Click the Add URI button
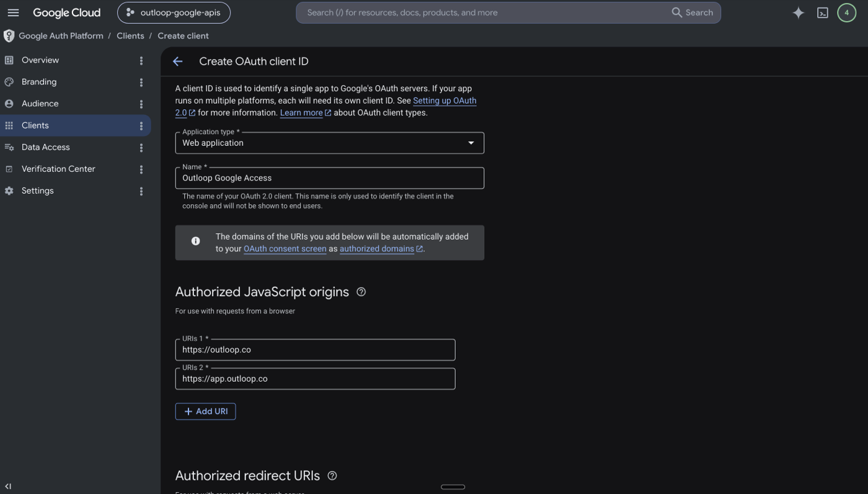868x494 pixels. pyautogui.click(x=205, y=411)
